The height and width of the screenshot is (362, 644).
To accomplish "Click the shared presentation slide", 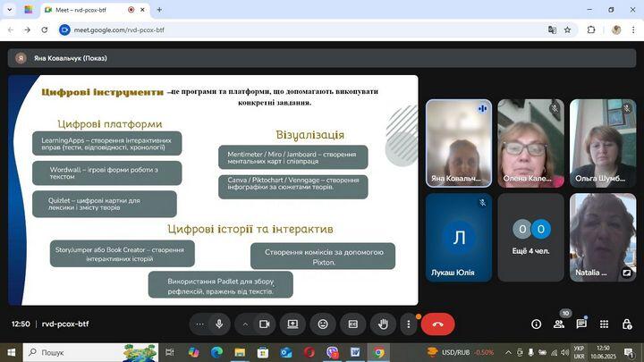I will click(x=213, y=190).
